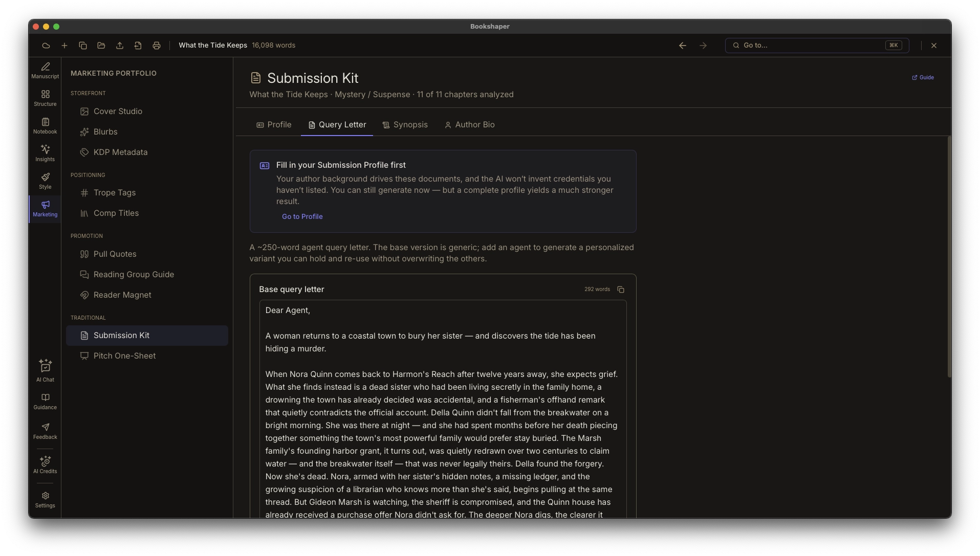Open Settings in sidebar
This screenshot has width=980, height=556.
45,500
